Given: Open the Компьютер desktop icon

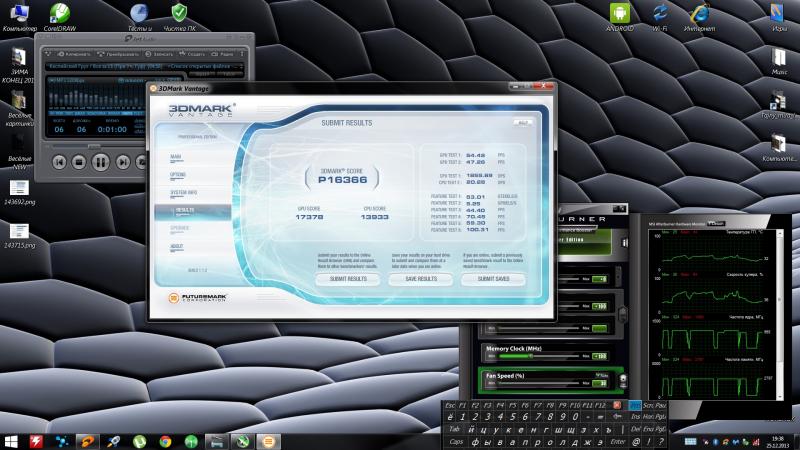Looking at the screenshot, I should (x=18, y=16).
